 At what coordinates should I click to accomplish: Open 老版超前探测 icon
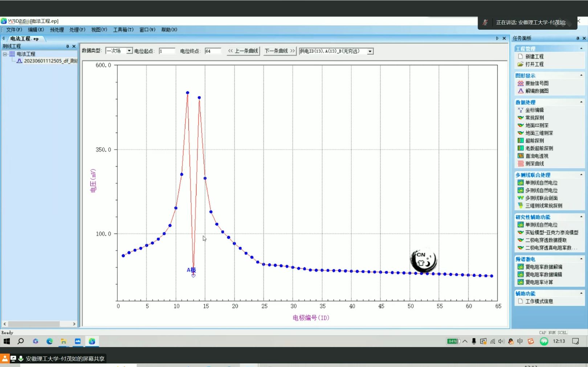click(x=520, y=148)
